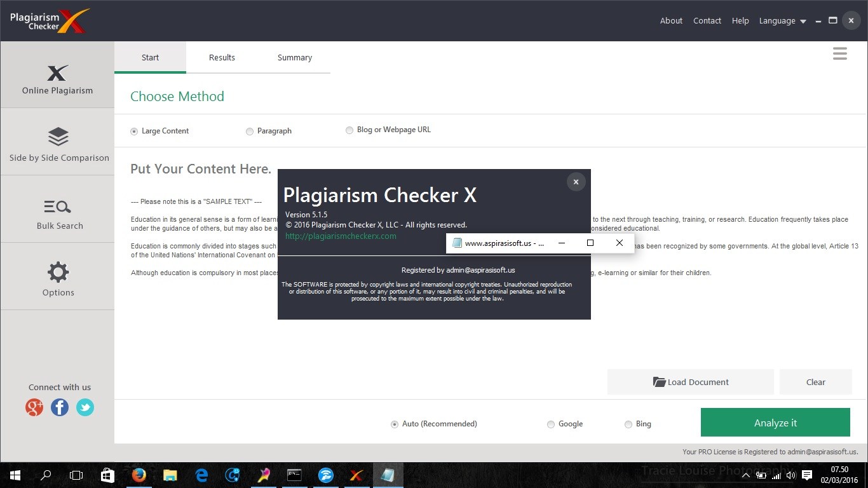This screenshot has width=868, height=488.
Task: Switch to Plagiarism Checker X taskbar icon
Action: (x=356, y=475)
